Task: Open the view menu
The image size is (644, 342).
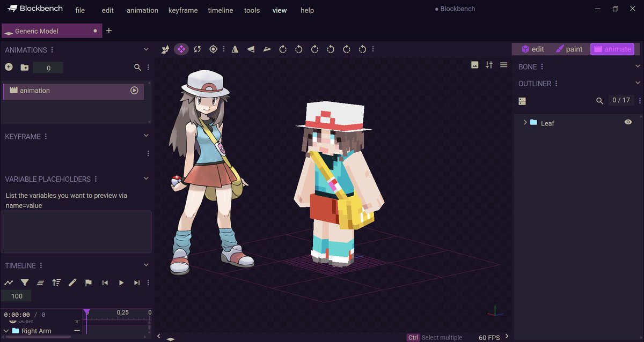Action: (280, 10)
